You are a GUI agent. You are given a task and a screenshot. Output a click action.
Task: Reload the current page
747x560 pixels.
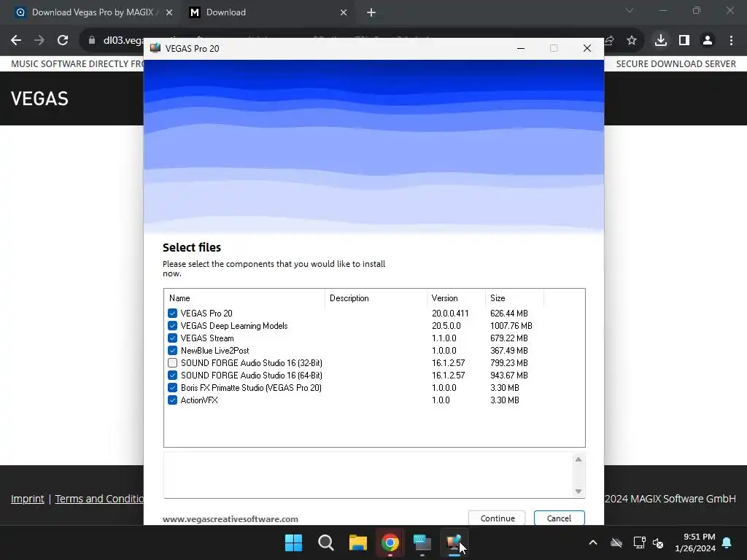(63, 41)
